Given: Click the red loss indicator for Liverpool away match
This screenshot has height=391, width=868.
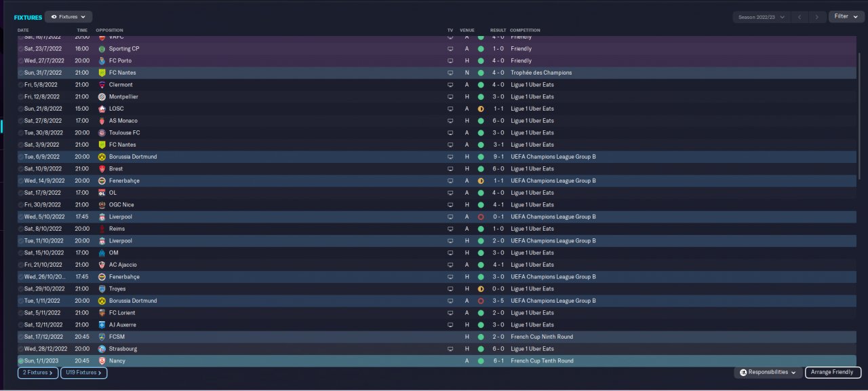Looking at the screenshot, I should pos(481,217).
